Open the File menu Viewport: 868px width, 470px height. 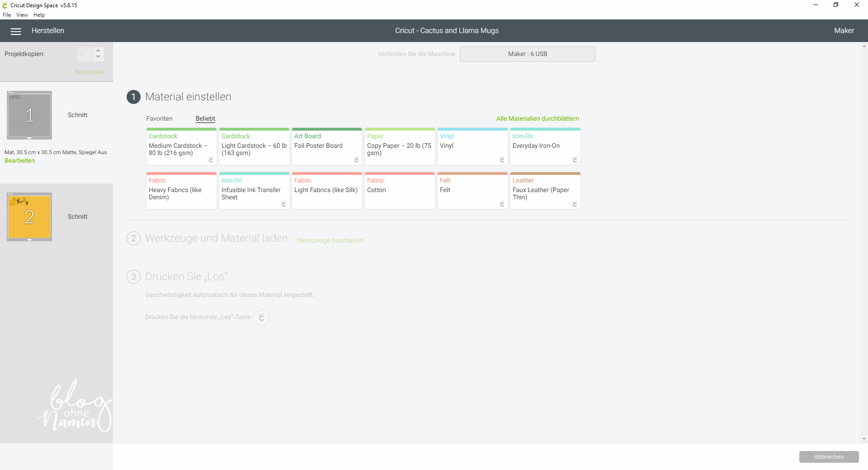[7, 15]
